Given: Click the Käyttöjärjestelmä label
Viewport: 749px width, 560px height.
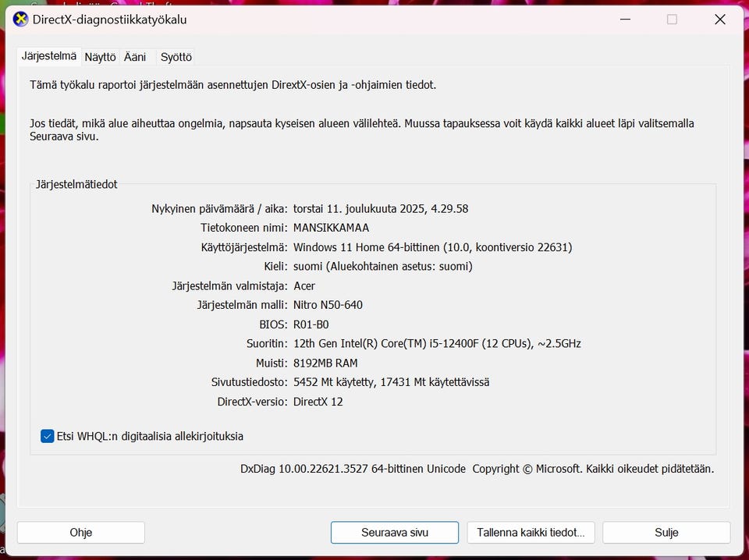Looking at the screenshot, I should tap(244, 247).
